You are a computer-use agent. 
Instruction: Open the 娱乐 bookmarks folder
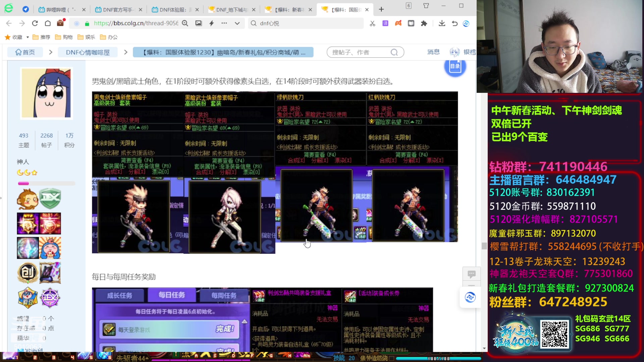(x=86, y=37)
